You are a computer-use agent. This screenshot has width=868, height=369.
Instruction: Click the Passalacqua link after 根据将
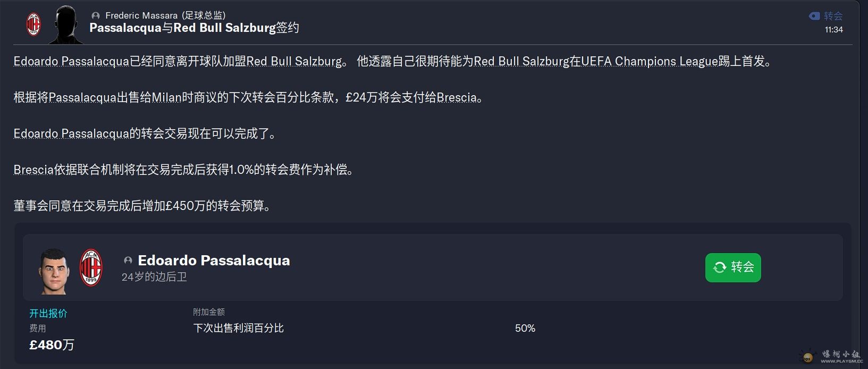click(x=82, y=98)
